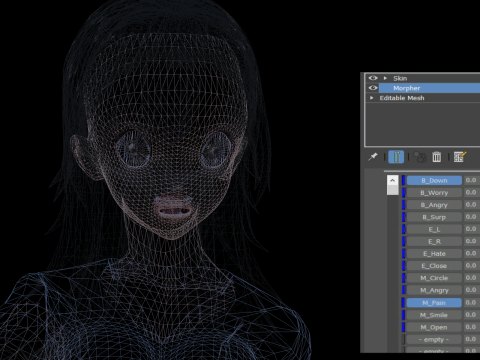Click blue indicator beside B_Down channel
Viewport: 480px width, 360px height.
coord(403,180)
